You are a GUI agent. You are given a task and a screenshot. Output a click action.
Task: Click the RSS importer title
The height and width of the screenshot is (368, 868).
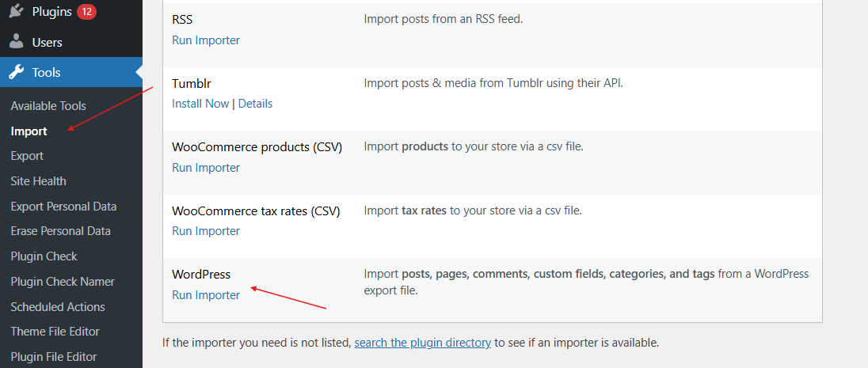pos(182,20)
